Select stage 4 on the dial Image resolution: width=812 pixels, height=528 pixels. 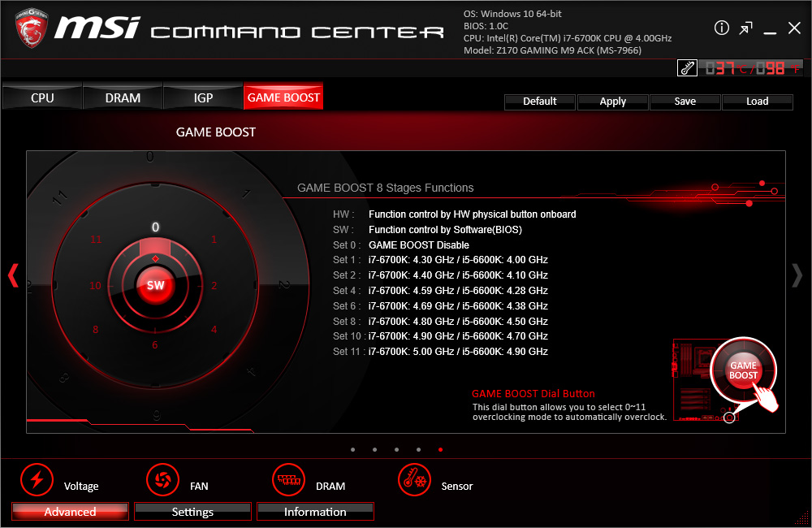coord(214,330)
